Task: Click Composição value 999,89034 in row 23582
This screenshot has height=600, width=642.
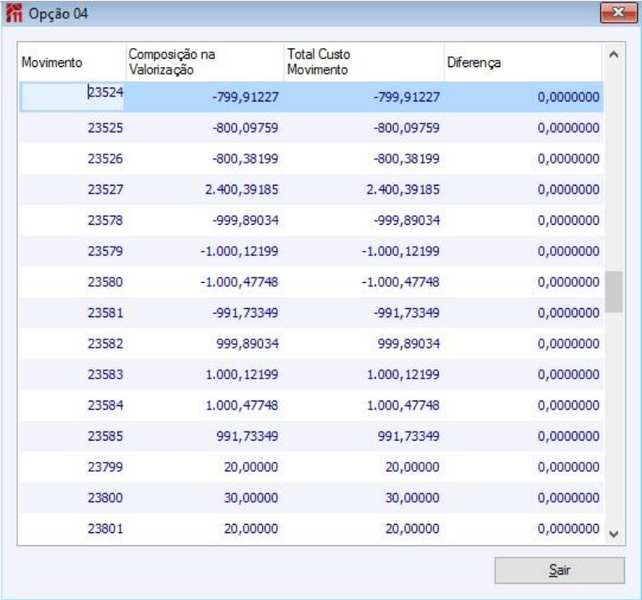Action: (248, 344)
